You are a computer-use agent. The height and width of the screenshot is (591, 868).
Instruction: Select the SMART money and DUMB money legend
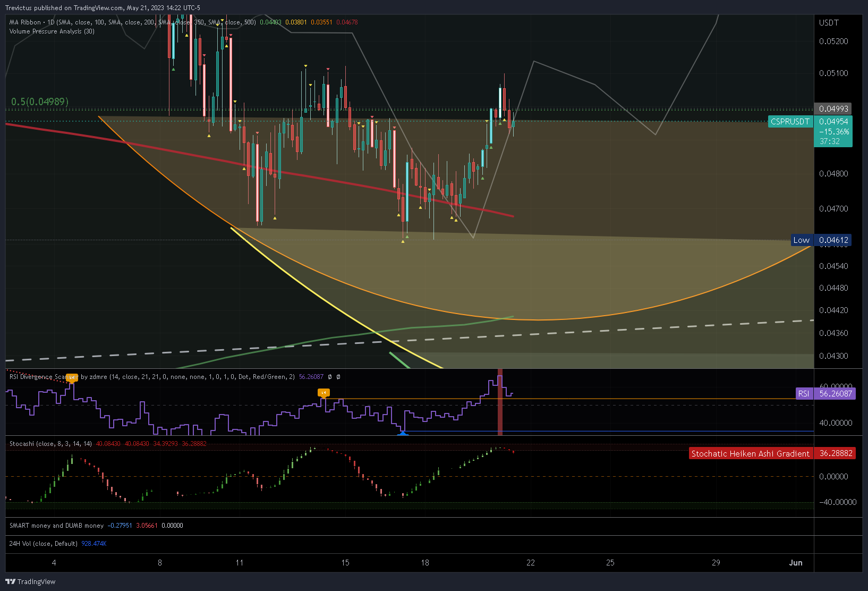pos(56,526)
